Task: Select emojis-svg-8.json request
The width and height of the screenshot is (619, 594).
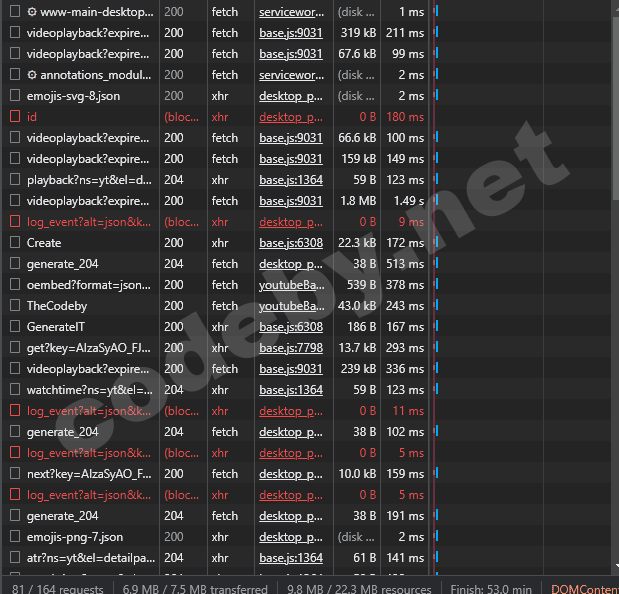Action: (73, 96)
